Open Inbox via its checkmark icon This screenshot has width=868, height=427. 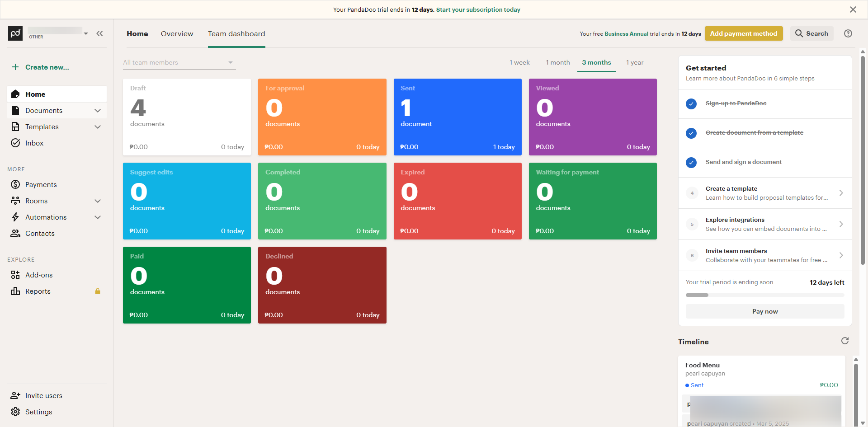[15, 143]
